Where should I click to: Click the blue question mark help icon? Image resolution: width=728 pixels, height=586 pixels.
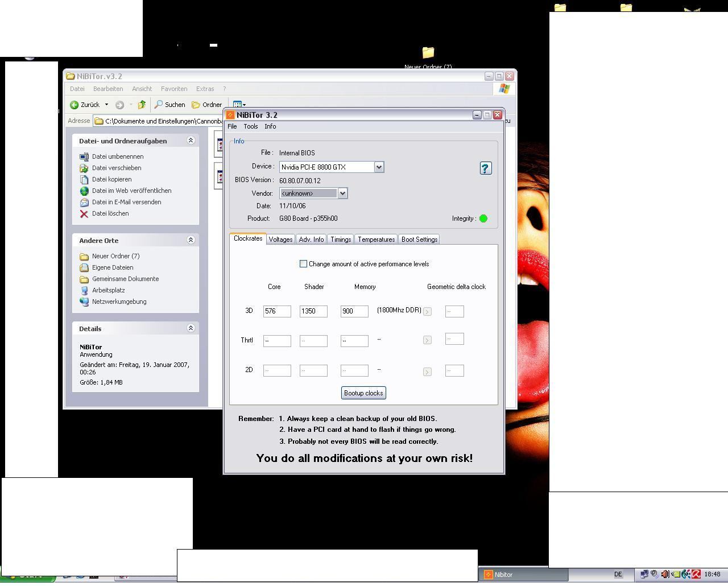point(485,168)
